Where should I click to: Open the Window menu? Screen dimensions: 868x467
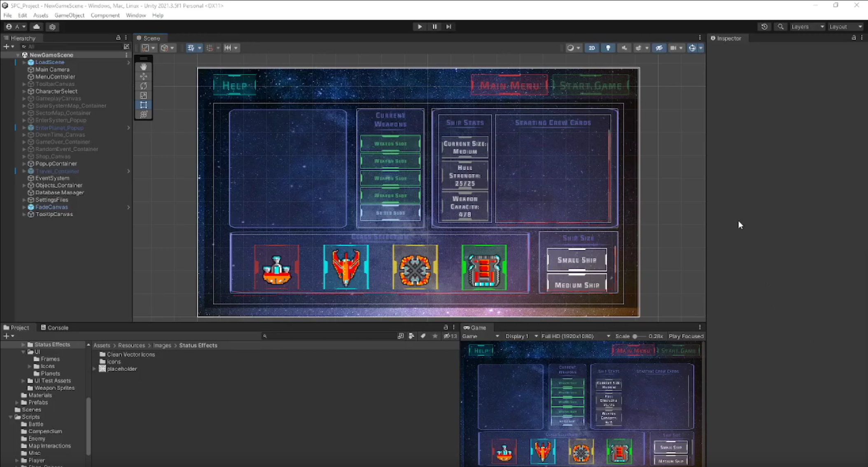(x=135, y=15)
